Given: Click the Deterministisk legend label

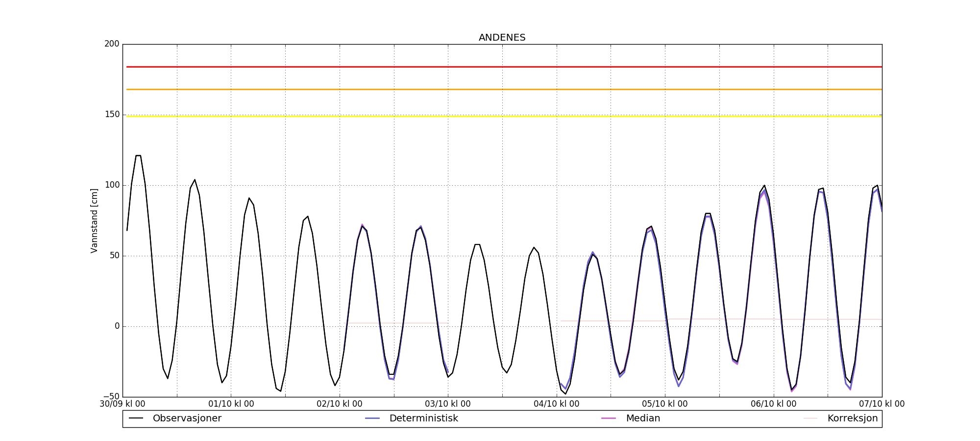Looking at the screenshot, I should click(x=423, y=418).
